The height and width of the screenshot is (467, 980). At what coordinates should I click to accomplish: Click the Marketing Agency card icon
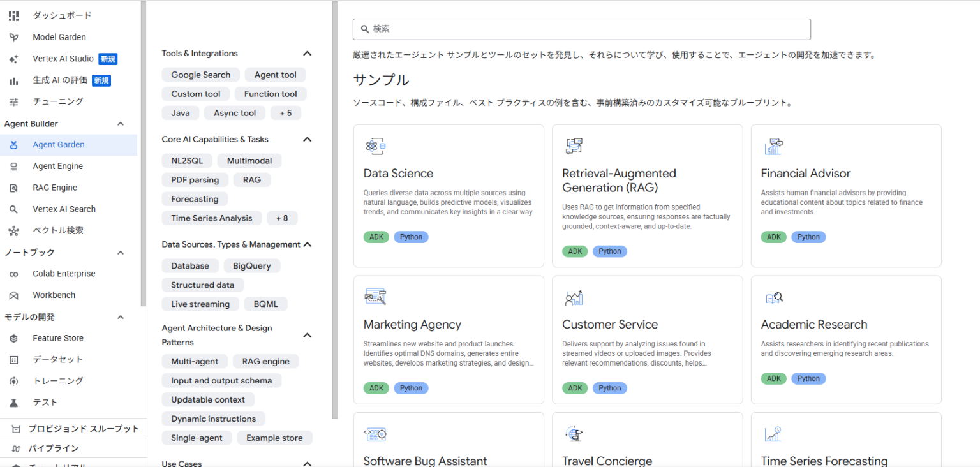pos(376,297)
